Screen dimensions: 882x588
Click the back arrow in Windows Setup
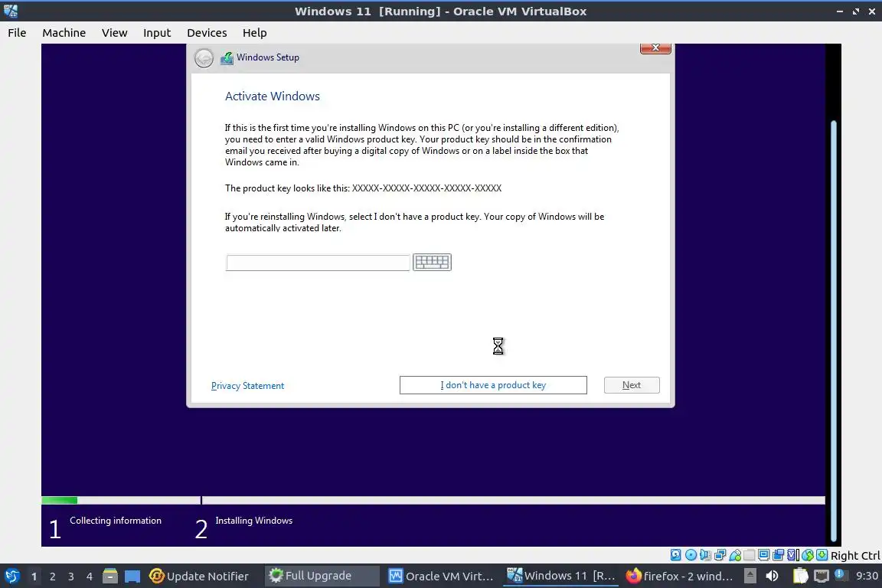[x=204, y=58]
